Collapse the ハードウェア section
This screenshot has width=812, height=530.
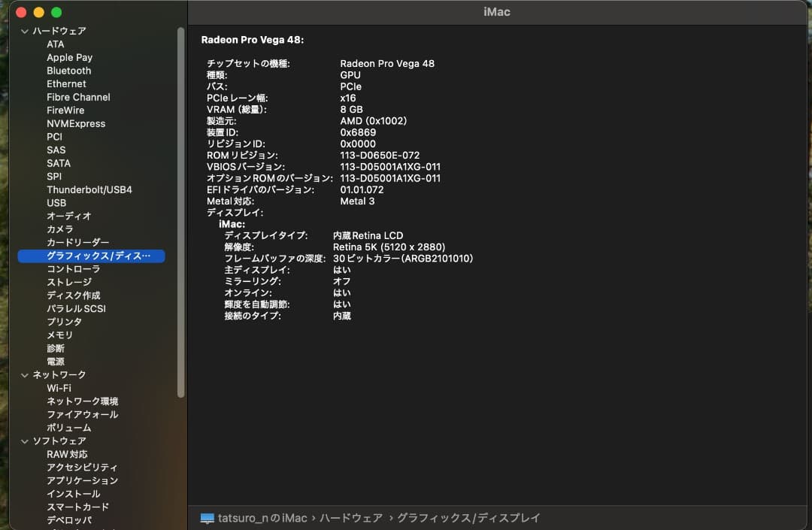coord(25,31)
